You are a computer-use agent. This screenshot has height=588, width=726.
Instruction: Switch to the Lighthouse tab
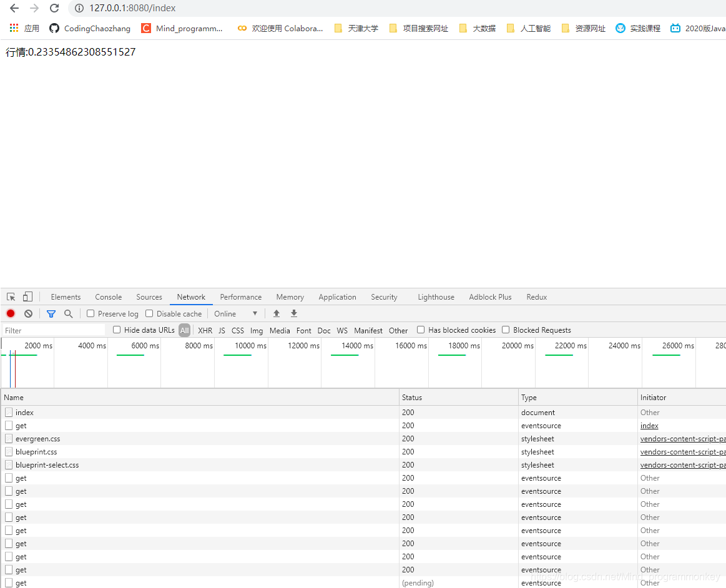click(x=436, y=296)
